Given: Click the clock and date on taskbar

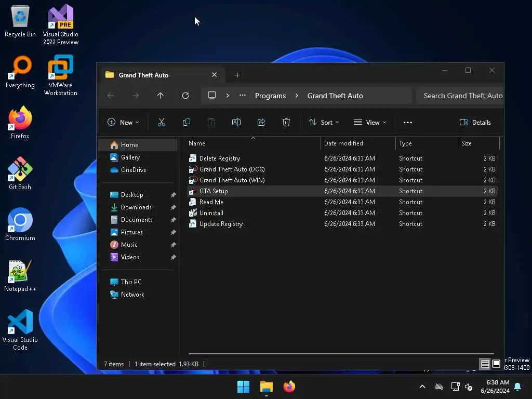Looking at the screenshot, I should click(495, 387).
